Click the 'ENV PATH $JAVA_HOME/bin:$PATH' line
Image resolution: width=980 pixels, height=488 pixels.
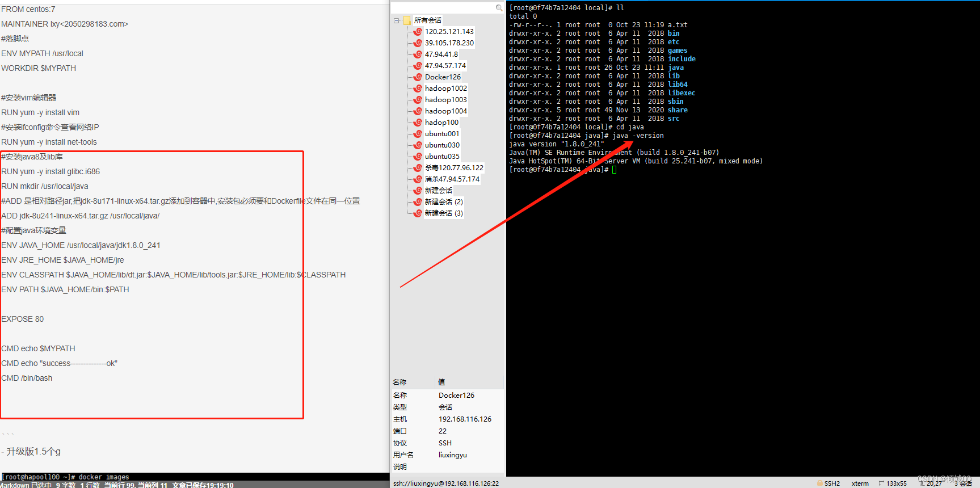click(65, 289)
